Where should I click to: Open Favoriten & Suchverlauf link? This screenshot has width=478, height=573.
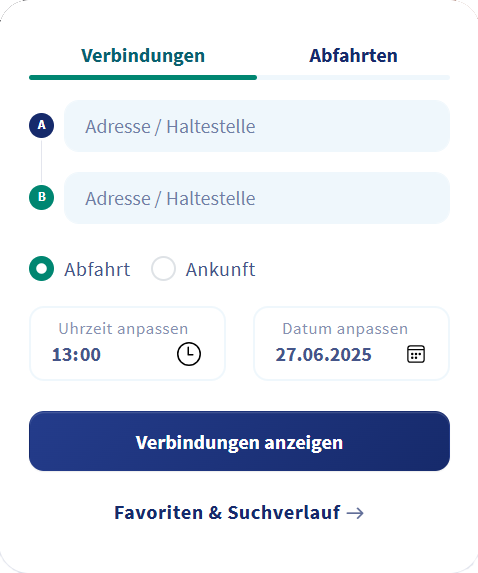tap(239, 512)
